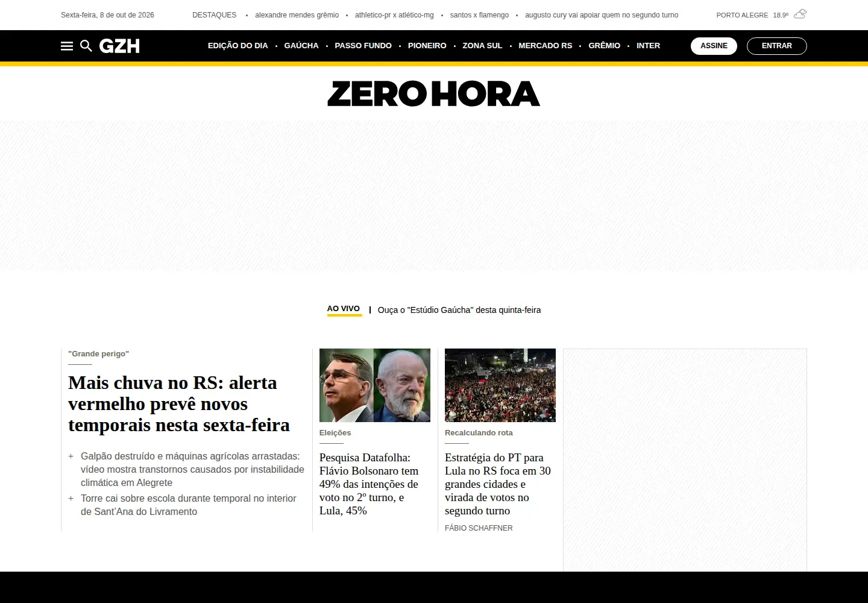Viewport: 868px width, 603px height.
Task: Click author name Fábio Schaffner
Action: tap(479, 528)
